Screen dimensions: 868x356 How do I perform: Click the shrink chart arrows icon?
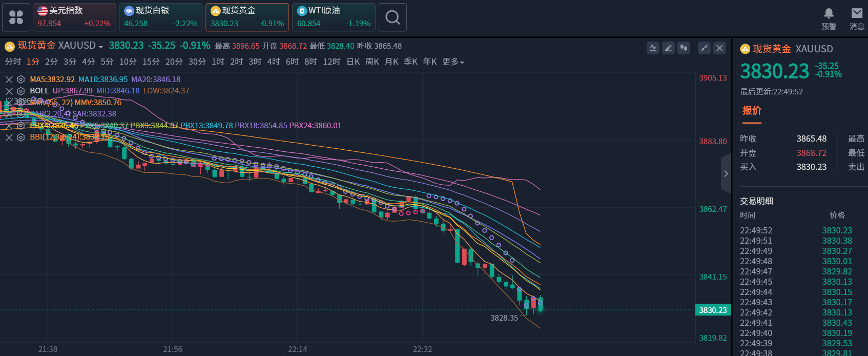click(705, 48)
